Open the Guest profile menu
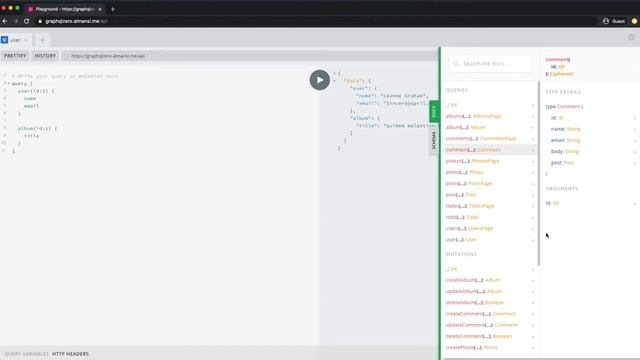Screen dimensions: 640x360 pos(614,21)
